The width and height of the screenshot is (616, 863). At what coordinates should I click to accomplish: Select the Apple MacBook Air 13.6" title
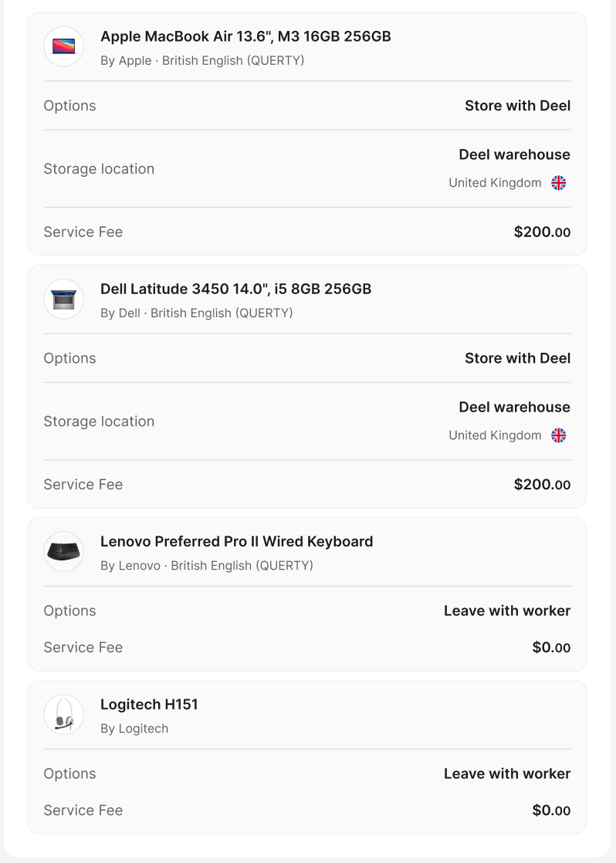[x=245, y=36]
